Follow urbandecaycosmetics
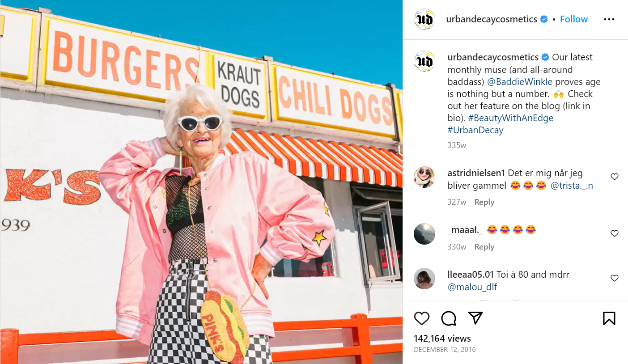Image resolution: width=628 pixels, height=364 pixels. [573, 19]
